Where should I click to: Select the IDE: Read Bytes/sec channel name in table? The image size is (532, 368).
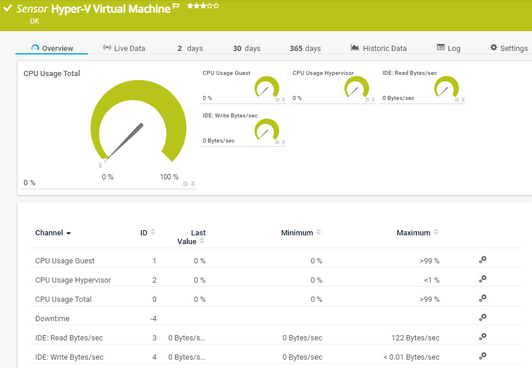[x=69, y=338]
